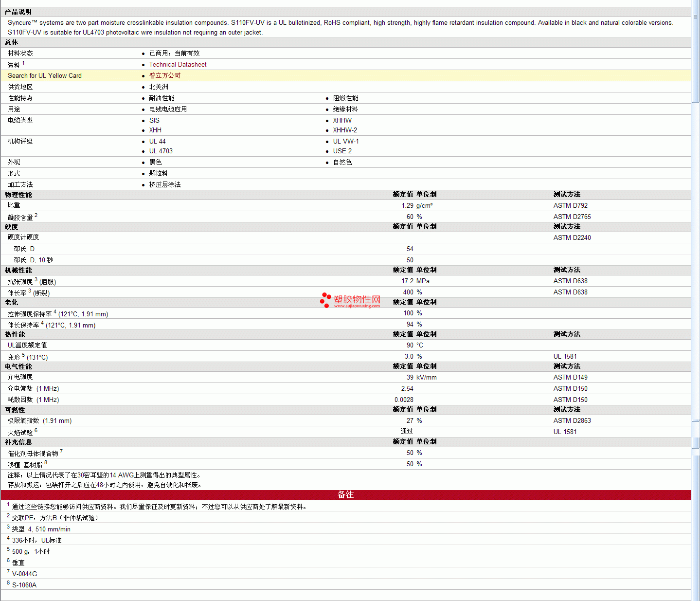
Task: Select the 0.0028 dissipation factor value
Action: click(x=404, y=400)
